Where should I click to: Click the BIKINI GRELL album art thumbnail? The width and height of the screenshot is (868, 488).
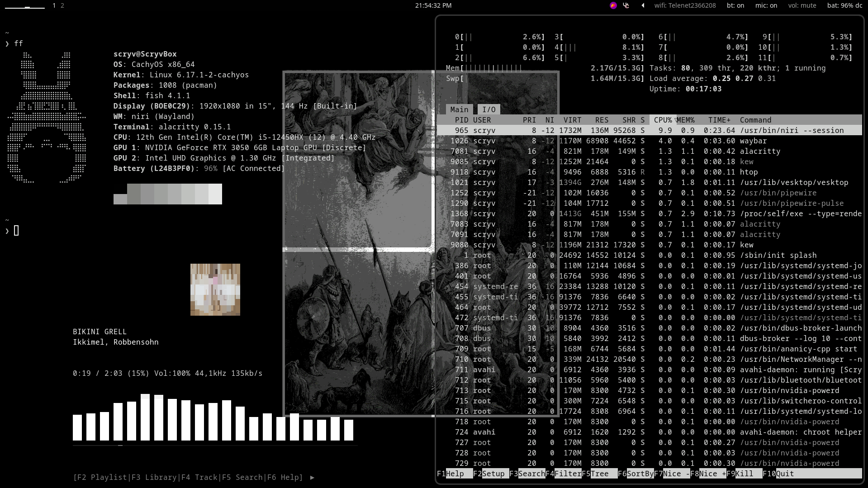click(x=215, y=289)
